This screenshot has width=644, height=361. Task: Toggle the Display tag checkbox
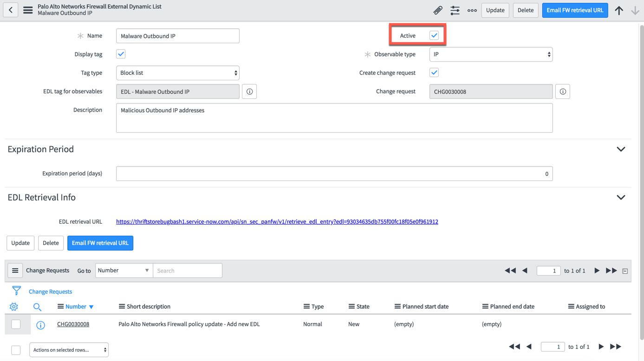121,54
